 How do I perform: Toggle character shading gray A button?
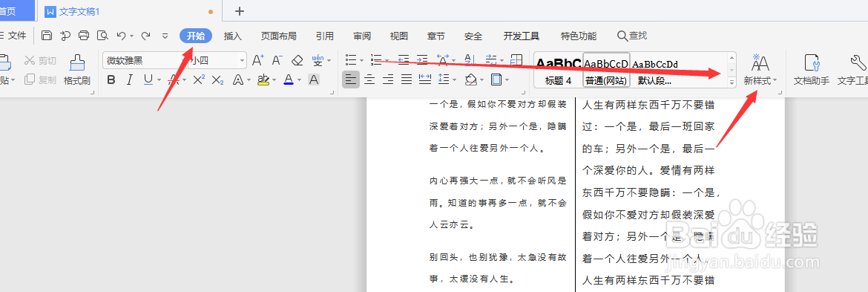click(314, 80)
